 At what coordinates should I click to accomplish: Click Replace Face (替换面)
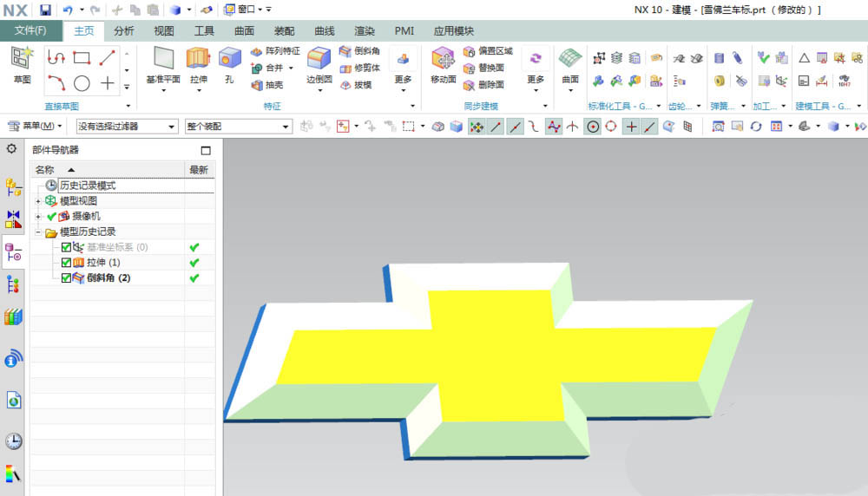tap(483, 68)
